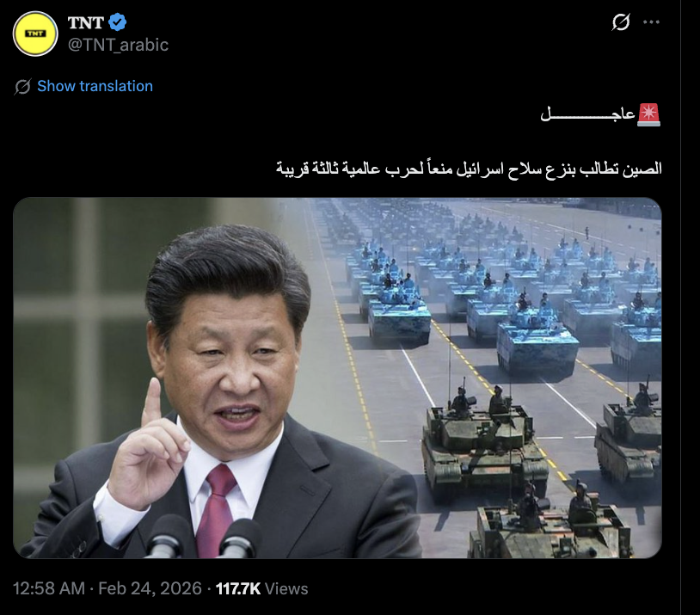The width and height of the screenshot is (700, 615).
Task: Click the Grok icon at top right
Action: pos(621,22)
